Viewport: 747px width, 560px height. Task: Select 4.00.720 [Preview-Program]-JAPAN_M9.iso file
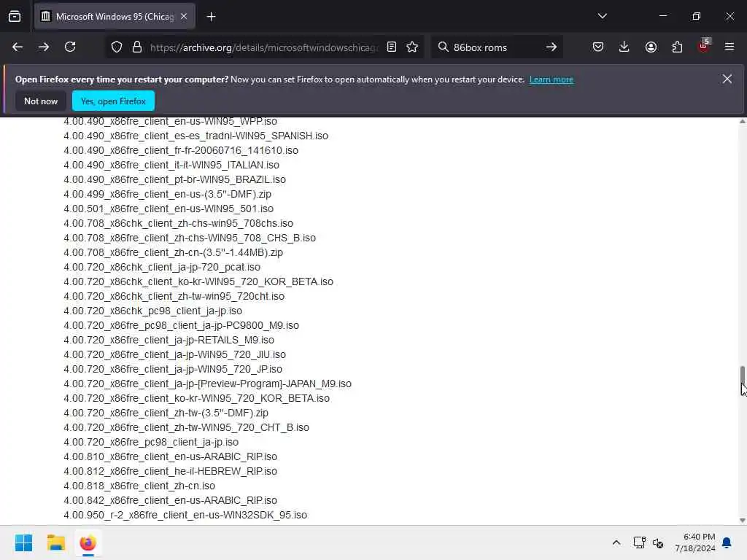(208, 384)
